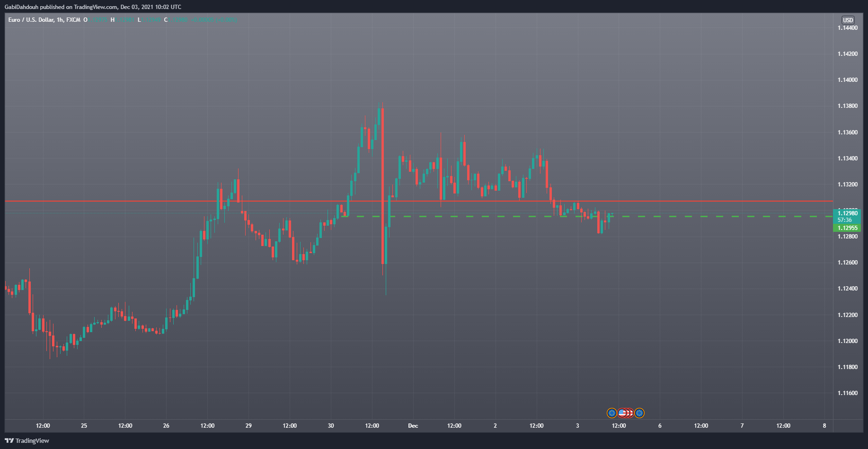Click the 1.13800 price axis label
Viewport: 868px width, 449px height.
(x=847, y=106)
